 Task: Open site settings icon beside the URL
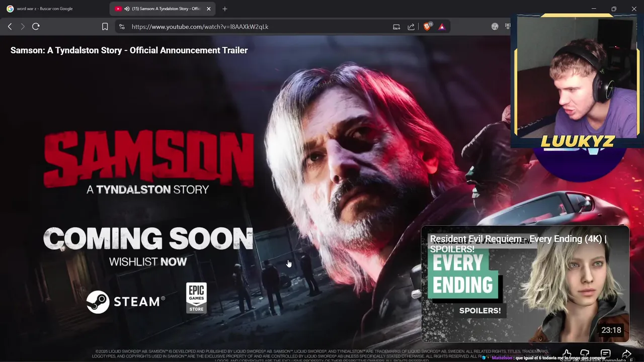(x=122, y=27)
